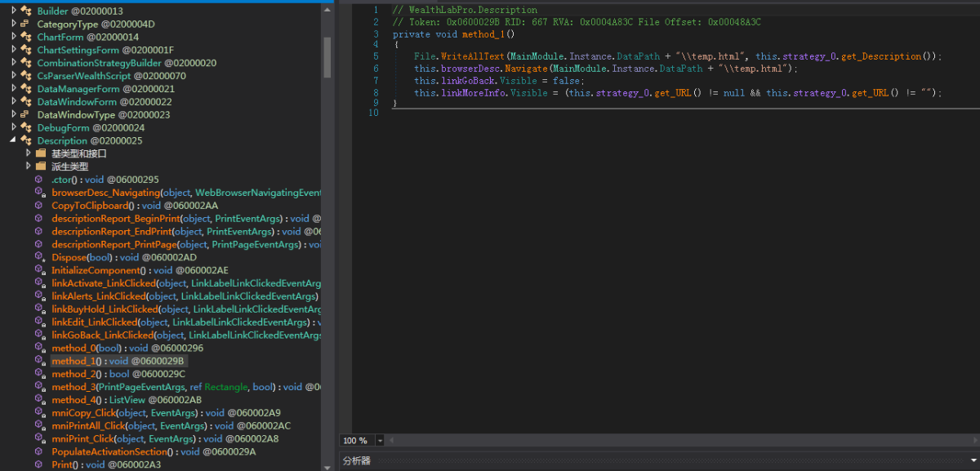The height and width of the screenshot is (471, 980).
Task: Expand the DebugForm class node
Action: pos(14,127)
